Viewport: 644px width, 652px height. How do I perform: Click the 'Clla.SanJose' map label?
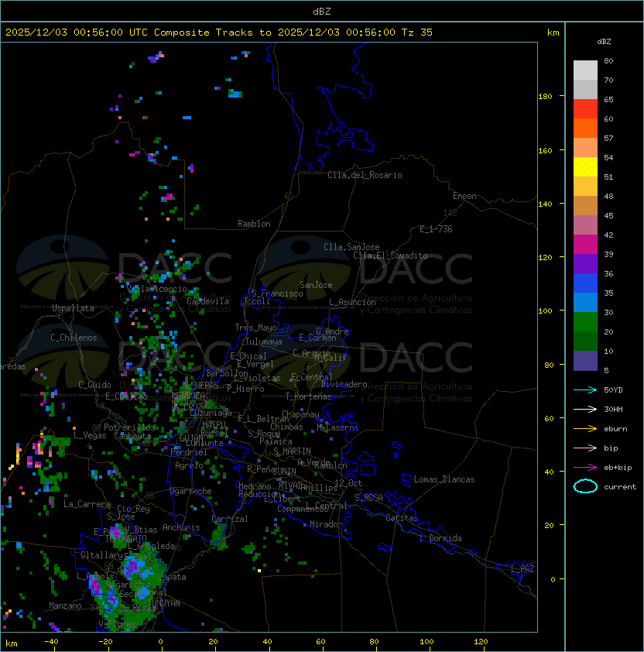pyautogui.click(x=351, y=247)
